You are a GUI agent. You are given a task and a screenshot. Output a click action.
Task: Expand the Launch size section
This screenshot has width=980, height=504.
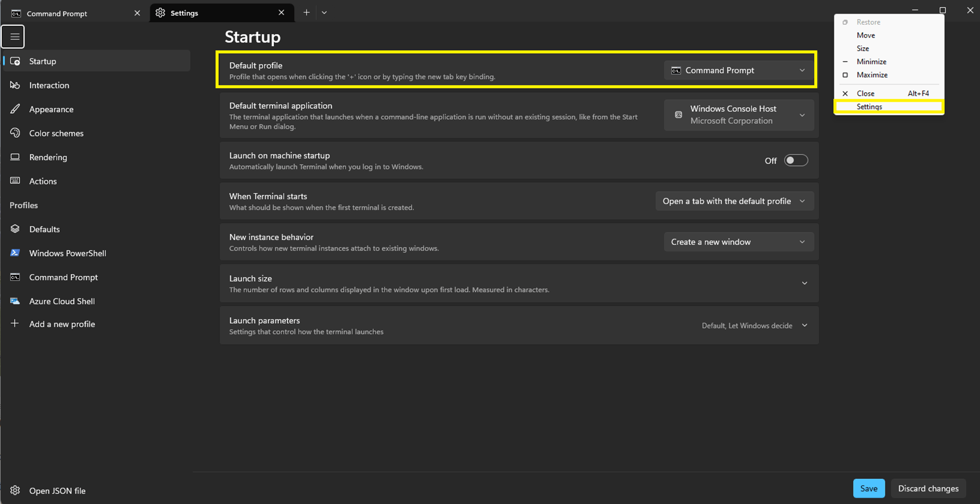(x=804, y=283)
